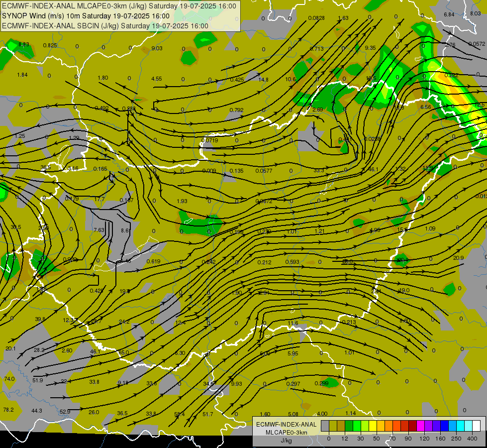Click the map value 20.9

coord(459,258)
